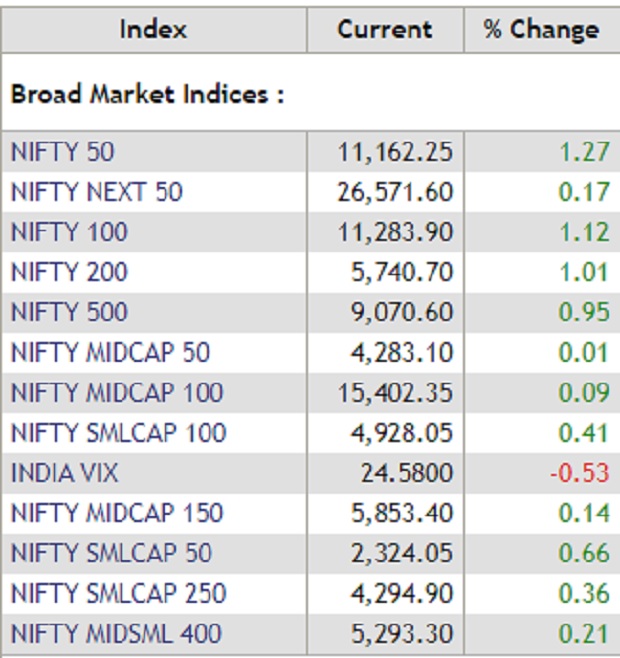Click the Index column header
This screenshot has height=658, width=620.
(x=153, y=29)
